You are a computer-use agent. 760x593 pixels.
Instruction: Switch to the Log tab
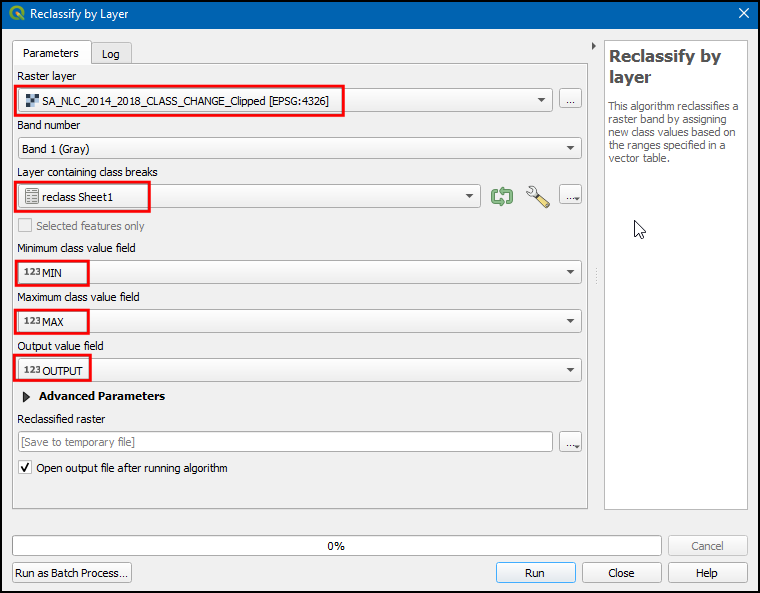pos(110,54)
